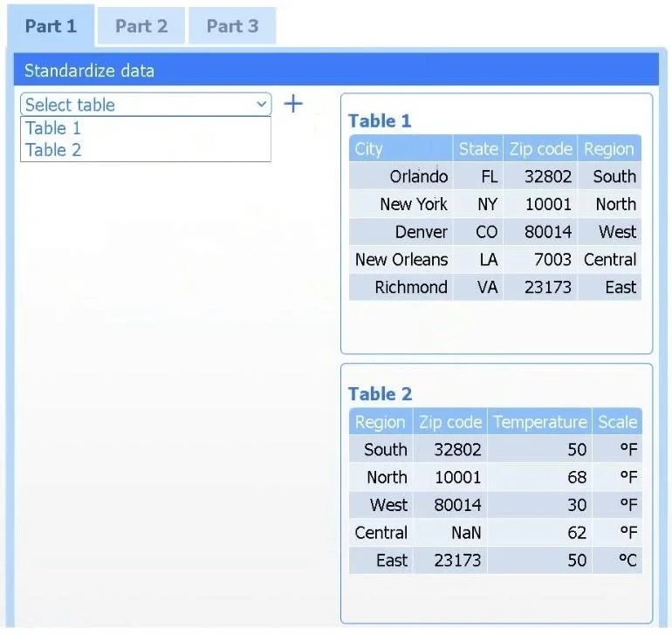672x634 pixels.
Task: Click the dropdown chevron arrow
Action: (262, 104)
